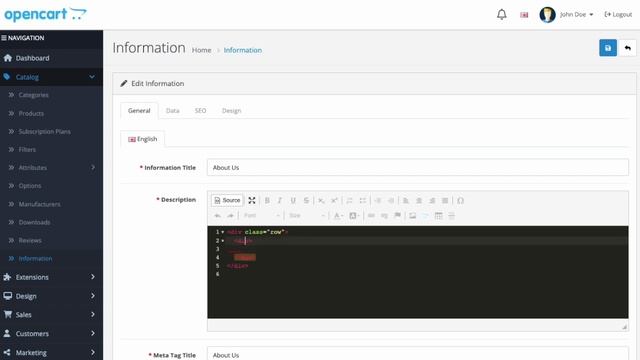Image resolution: width=640 pixels, height=360 pixels.
Task: Switch to the General tab
Action: coord(139,111)
